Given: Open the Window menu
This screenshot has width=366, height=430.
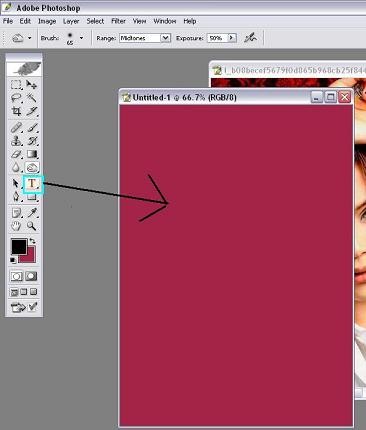Looking at the screenshot, I should (x=165, y=21).
